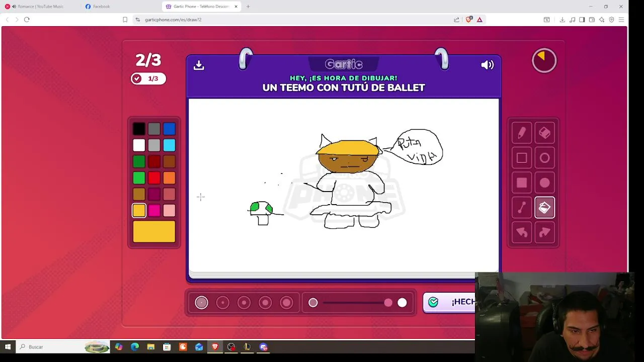The height and width of the screenshot is (362, 644).
Task: Click the 1/3 players ready indicator
Action: pos(148,78)
